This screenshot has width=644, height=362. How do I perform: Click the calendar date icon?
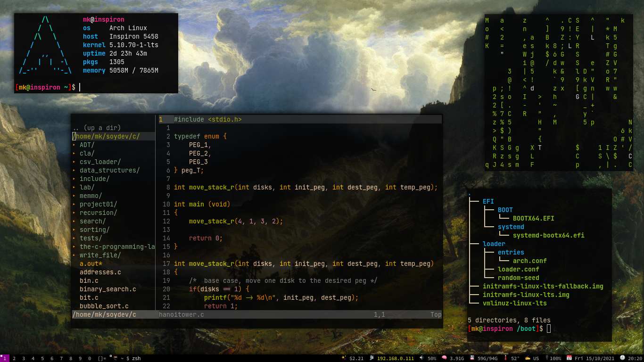[570, 358]
